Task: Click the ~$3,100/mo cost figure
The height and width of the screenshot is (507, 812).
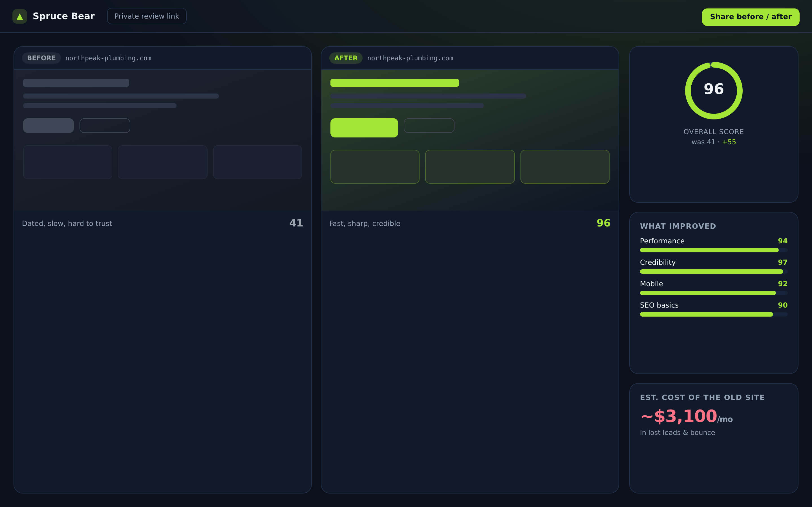Action: pyautogui.click(x=686, y=417)
